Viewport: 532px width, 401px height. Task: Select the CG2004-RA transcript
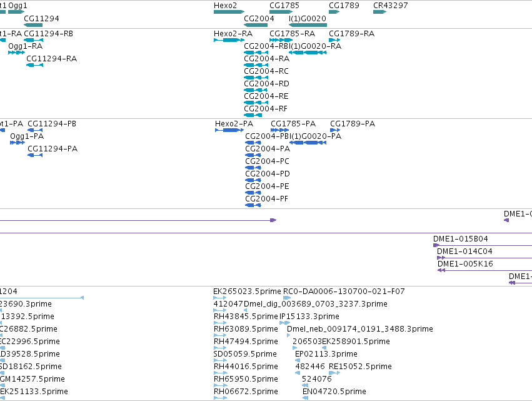click(256, 65)
